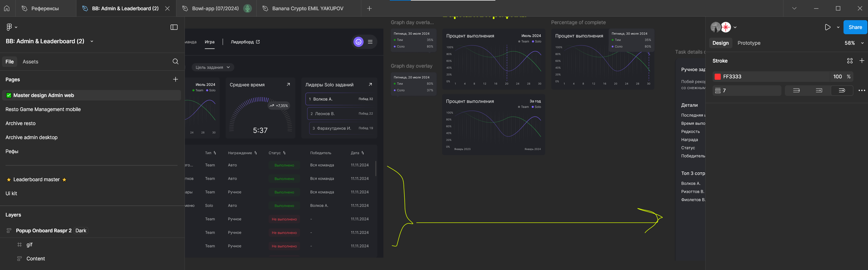The image size is (868, 270).
Task: Add a new page with the plus icon
Action: tap(175, 79)
